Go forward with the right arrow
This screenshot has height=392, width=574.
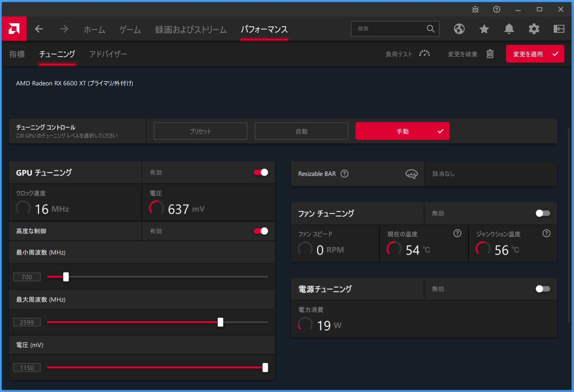click(x=64, y=29)
